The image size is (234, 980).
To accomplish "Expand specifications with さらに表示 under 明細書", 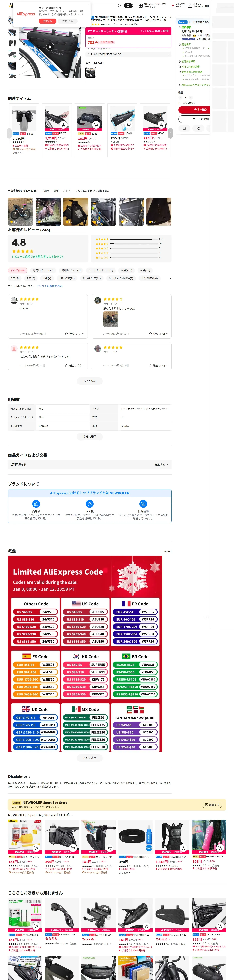I will click(90, 437).
